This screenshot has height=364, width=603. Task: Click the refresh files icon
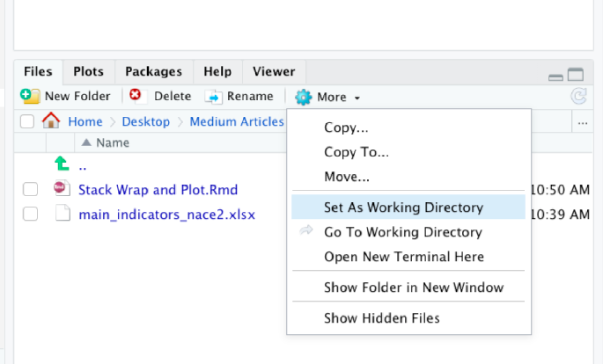point(578,96)
